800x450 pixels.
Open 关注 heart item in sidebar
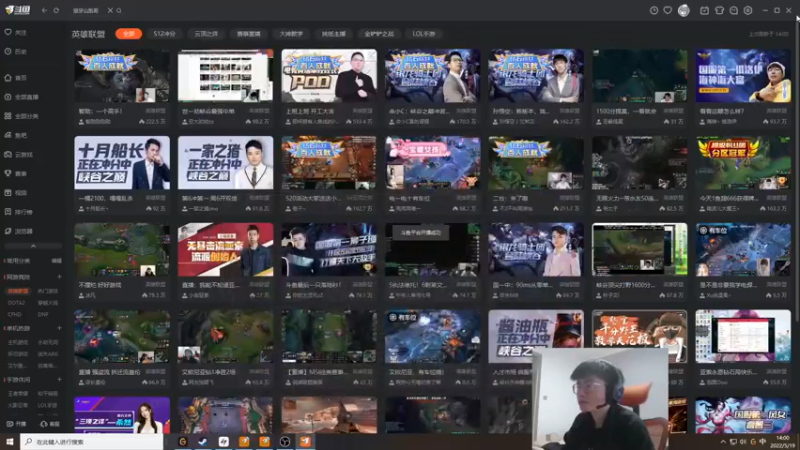15,32
